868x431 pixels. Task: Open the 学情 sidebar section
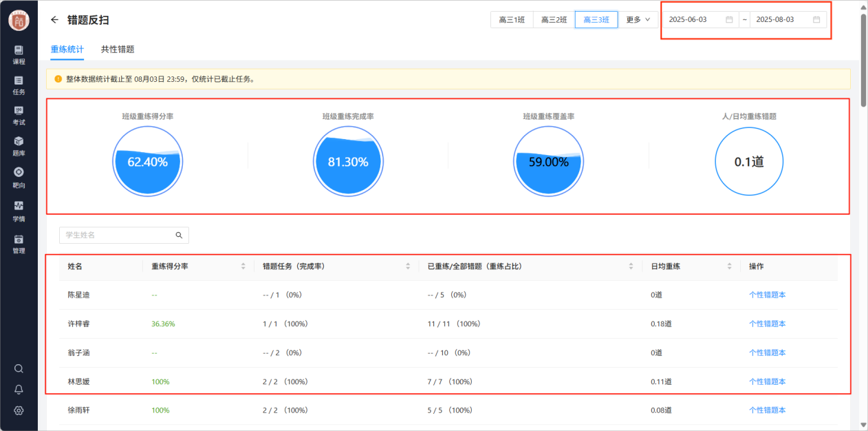tap(19, 210)
